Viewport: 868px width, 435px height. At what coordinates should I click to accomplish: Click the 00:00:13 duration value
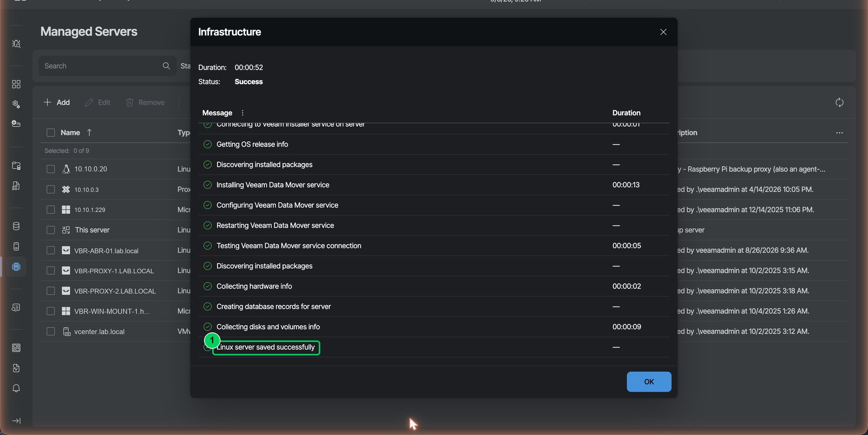pos(626,185)
